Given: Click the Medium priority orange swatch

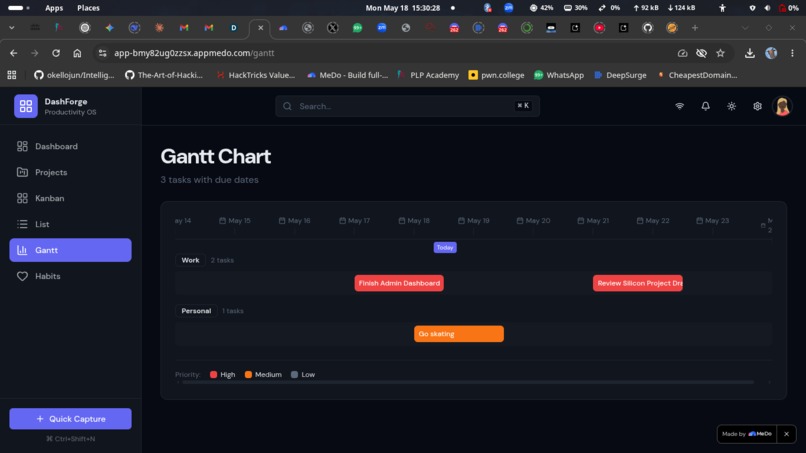Looking at the screenshot, I should [248, 374].
